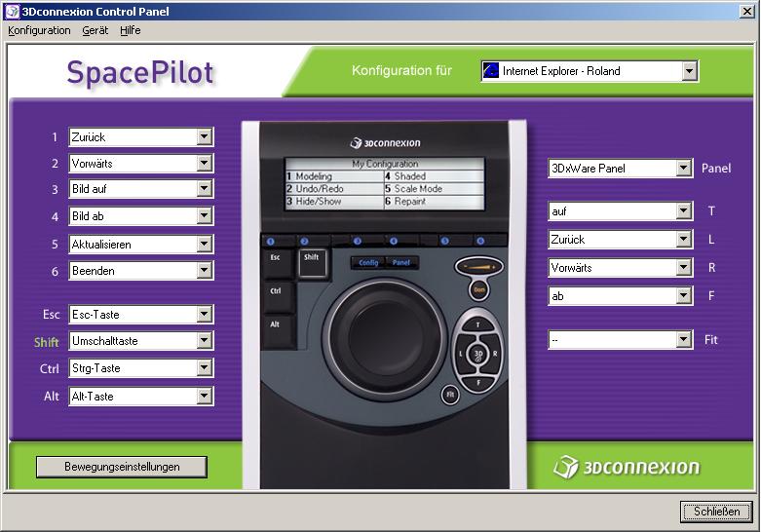Screen dimensions: 761x532
Task: Open the 3DxWare Panel dropdown
Action: tap(684, 169)
